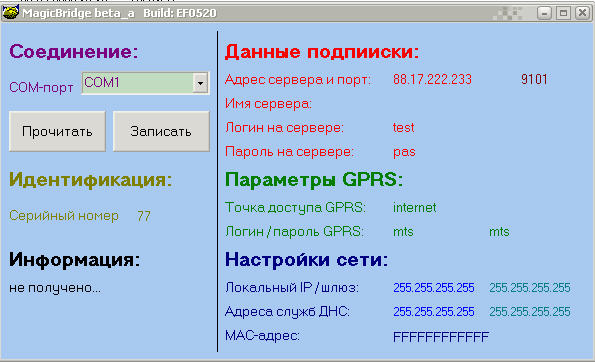Screen dimensions: 595x362
Task: Click the port value 9101
Action: 534,79
